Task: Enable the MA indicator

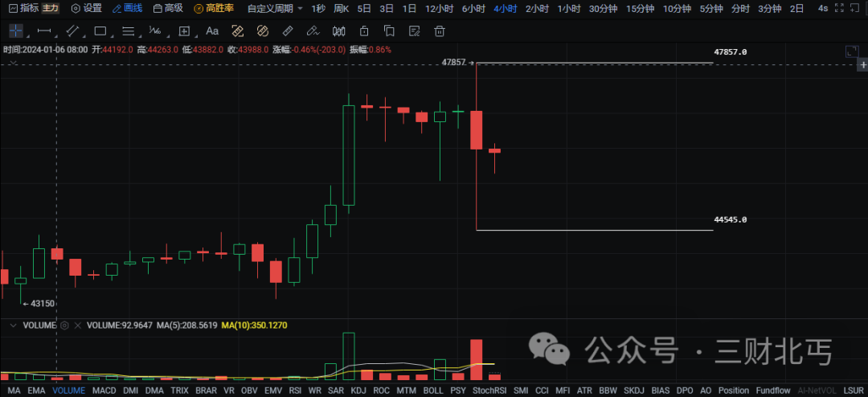Action: [14, 391]
